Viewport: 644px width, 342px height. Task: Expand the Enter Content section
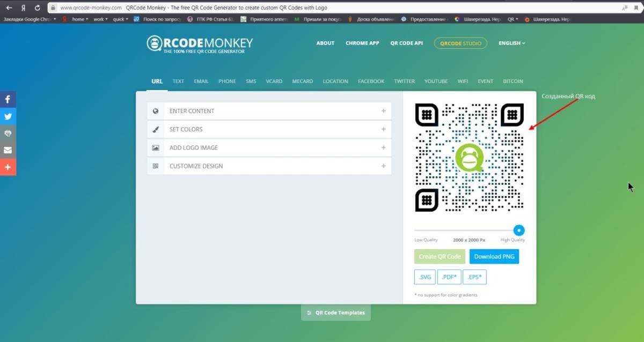(x=269, y=111)
